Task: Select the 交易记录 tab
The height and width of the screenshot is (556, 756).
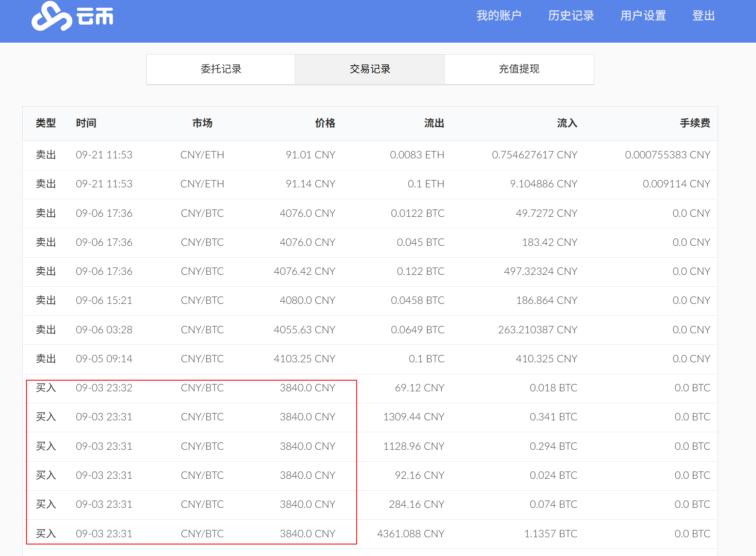Action: [x=370, y=69]
